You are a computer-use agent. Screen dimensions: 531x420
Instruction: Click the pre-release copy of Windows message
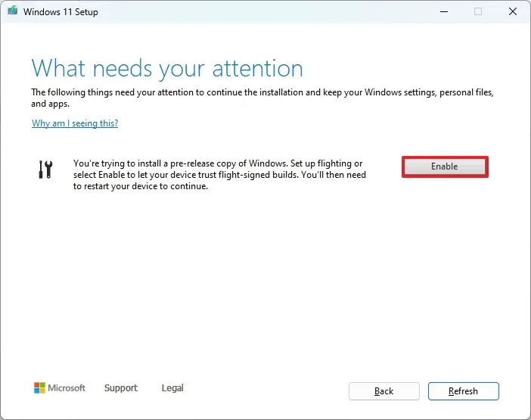point(219,175)
